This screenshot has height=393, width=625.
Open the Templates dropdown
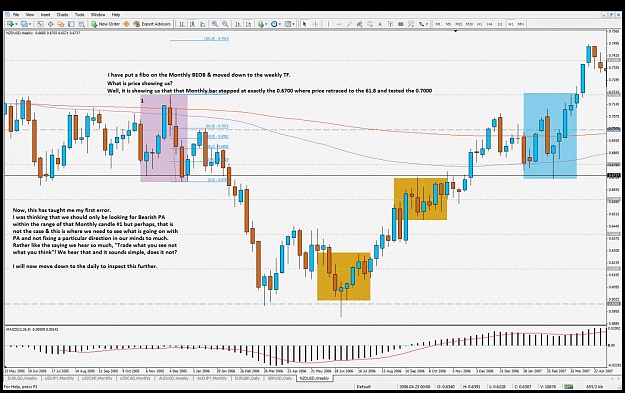(289, 24)
